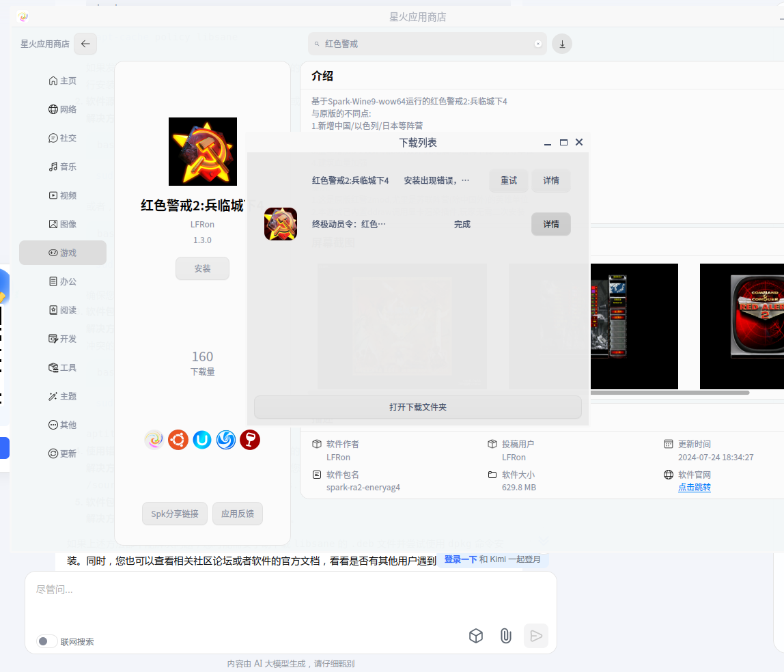Click the 160 download count
Screen dimensions: 784x672
click(x=203, y=356)
